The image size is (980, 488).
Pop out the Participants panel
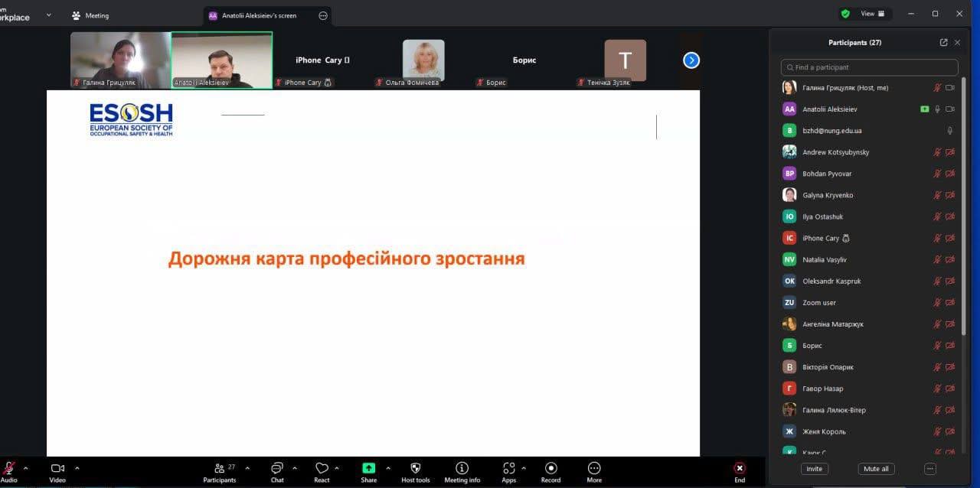[943, 43]
